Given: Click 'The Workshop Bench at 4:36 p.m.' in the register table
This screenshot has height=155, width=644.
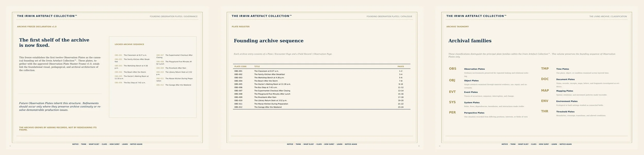Looking at the screenshot, I should (x=269, y=78).
